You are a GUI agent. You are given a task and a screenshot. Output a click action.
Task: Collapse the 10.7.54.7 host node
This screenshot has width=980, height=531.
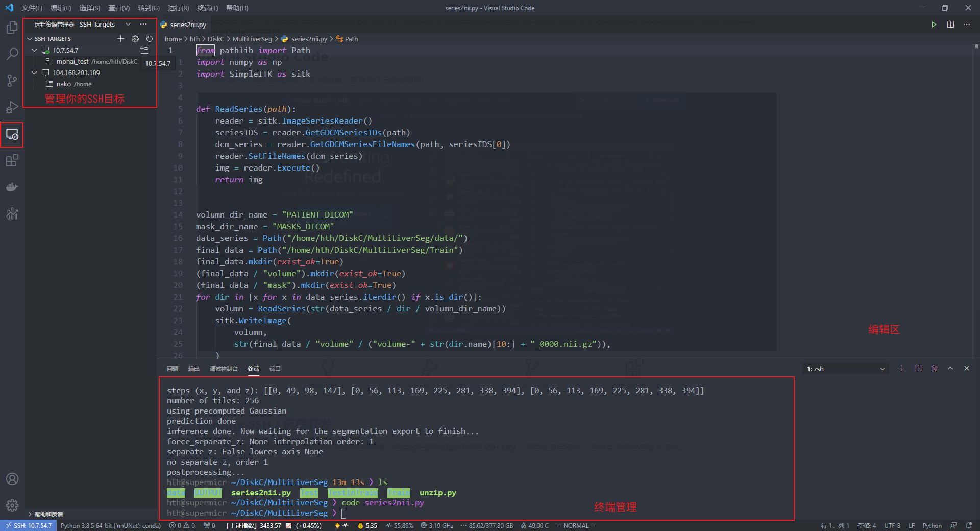pos(34,51)
